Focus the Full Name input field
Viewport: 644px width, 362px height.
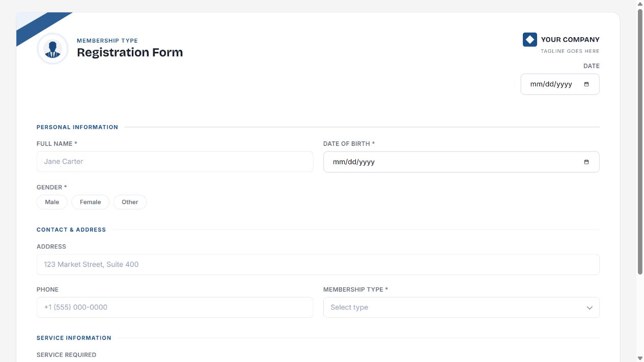175,161
